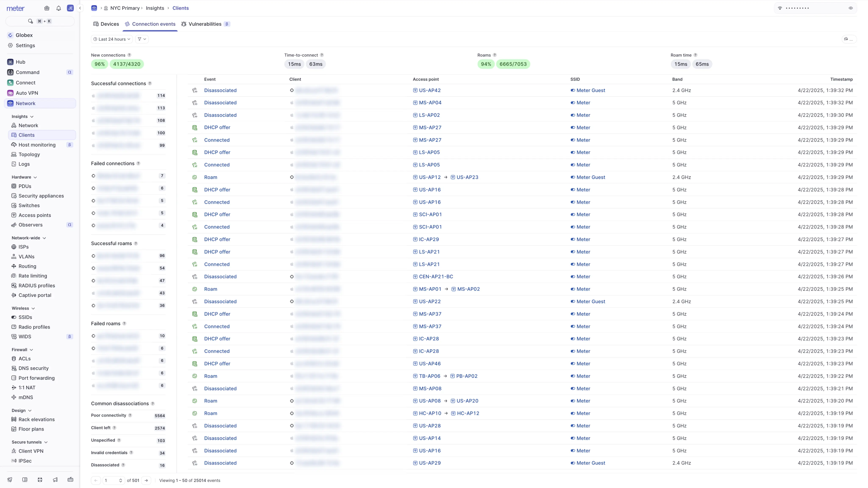Open the Topology page in sidebar

click(x=29, y=154)
